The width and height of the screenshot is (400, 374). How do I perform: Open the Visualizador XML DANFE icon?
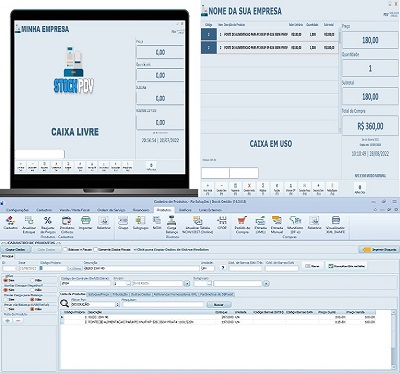click(336, 225)
